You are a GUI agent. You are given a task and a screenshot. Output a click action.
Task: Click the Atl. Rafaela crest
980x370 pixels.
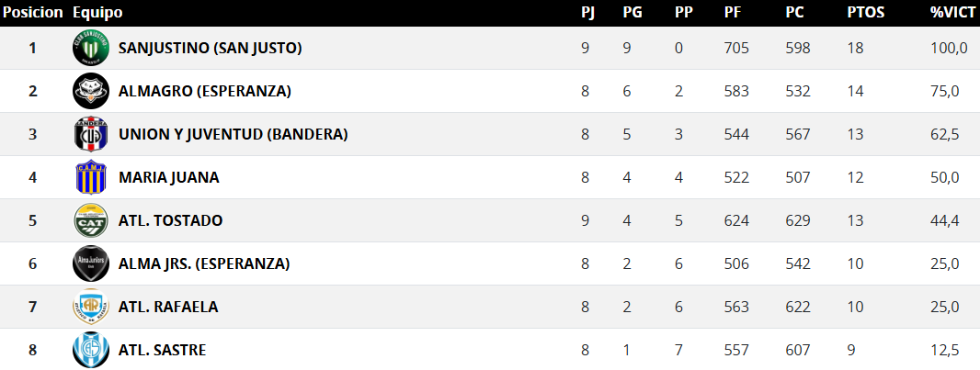[x=91, y=307]
